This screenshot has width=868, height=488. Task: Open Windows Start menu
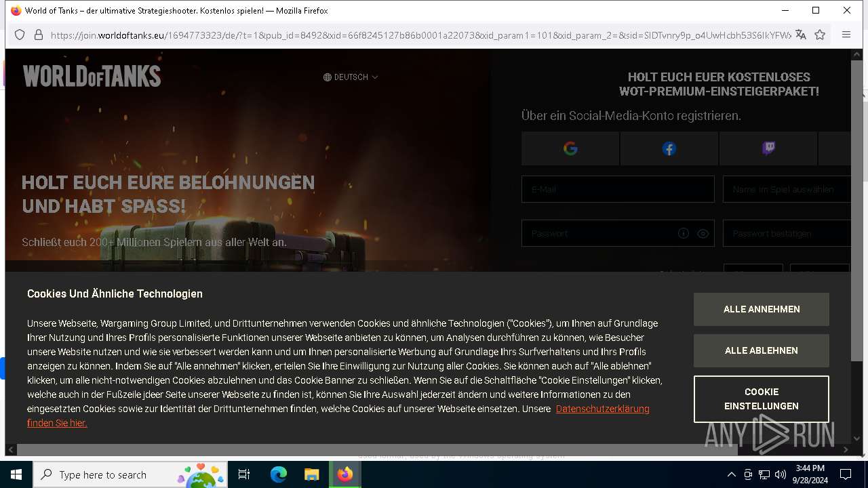point(16,474)
